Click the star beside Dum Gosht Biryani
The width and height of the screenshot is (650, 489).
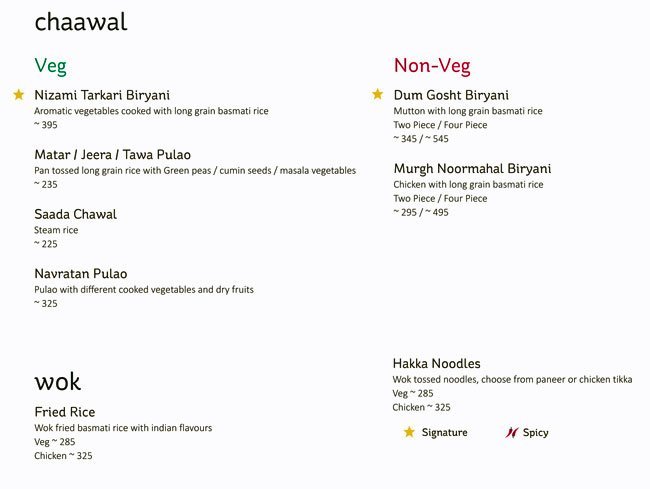(x=378, y=95)
